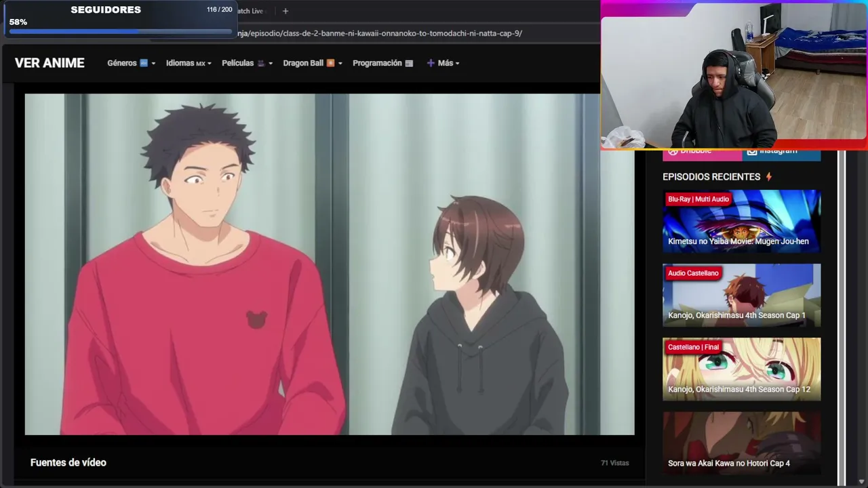The width and height of the screenshot is (868, 488).
Task: Click the lightning icon beside Episodios Recientes
Action: tap(769, 177)
